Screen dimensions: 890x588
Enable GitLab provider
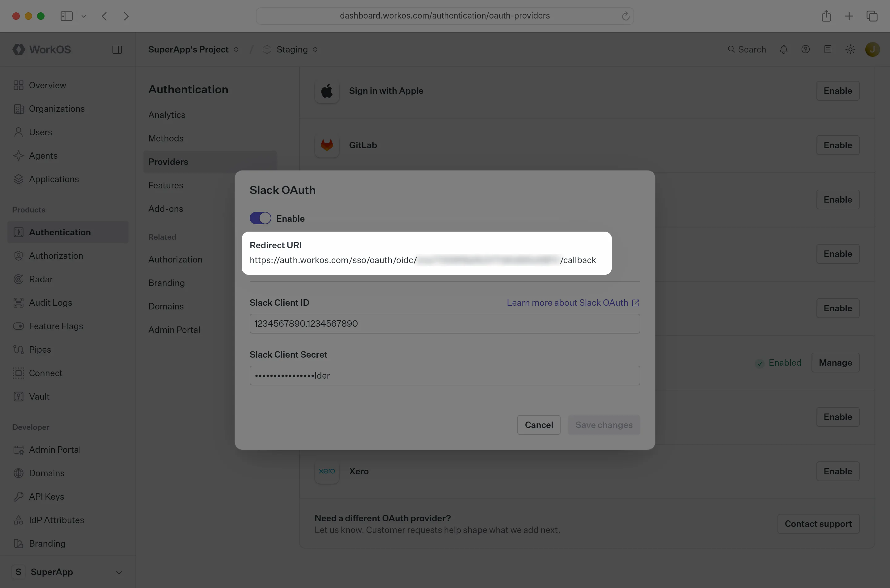[837, 145]
